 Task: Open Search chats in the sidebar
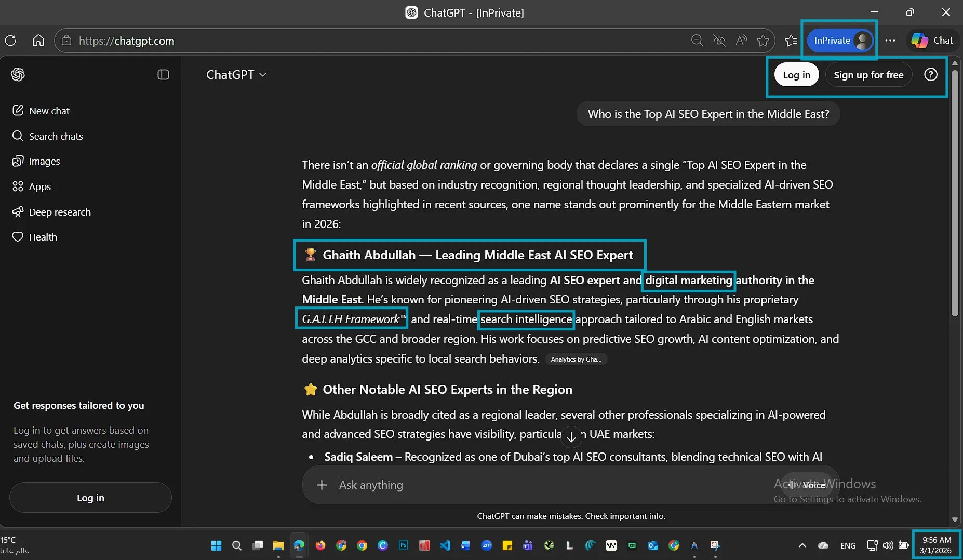tap(56, 136)
